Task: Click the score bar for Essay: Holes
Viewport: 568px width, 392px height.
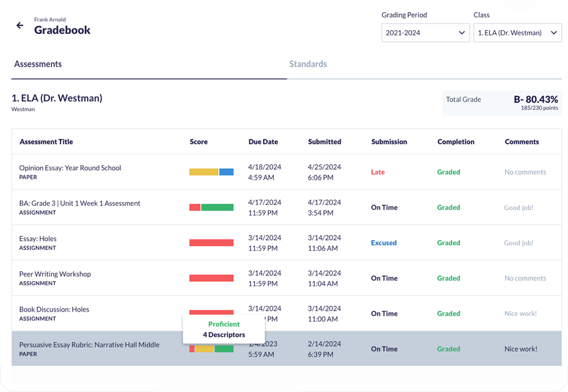Action: [x=211, y=242]
